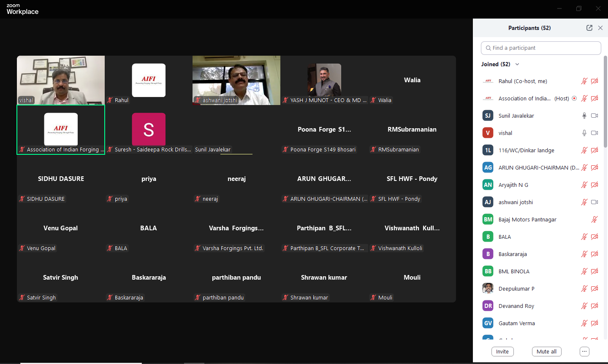
Task: Toggle video icon for Association of India host
Action: pos(594,98)
